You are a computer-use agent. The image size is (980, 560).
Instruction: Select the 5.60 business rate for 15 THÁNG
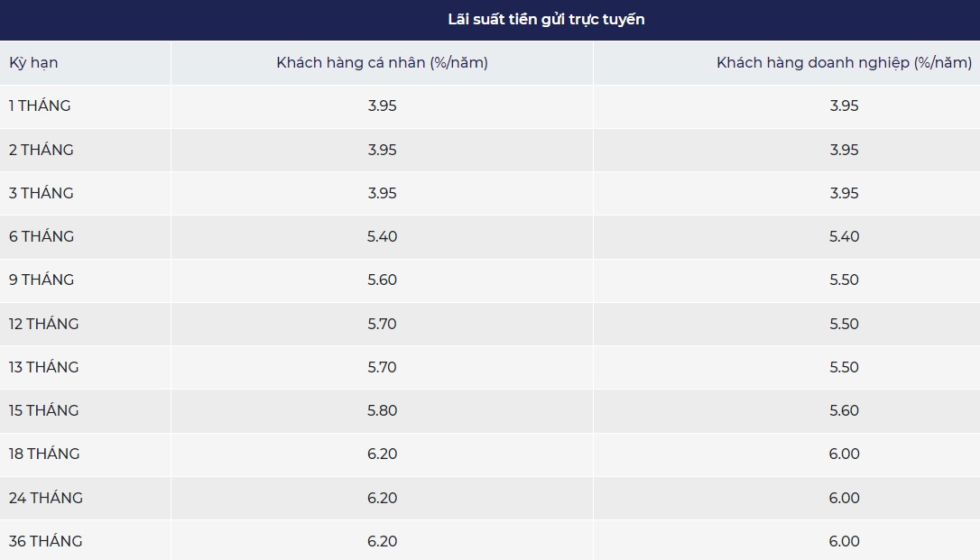click(x=844, y=410)
